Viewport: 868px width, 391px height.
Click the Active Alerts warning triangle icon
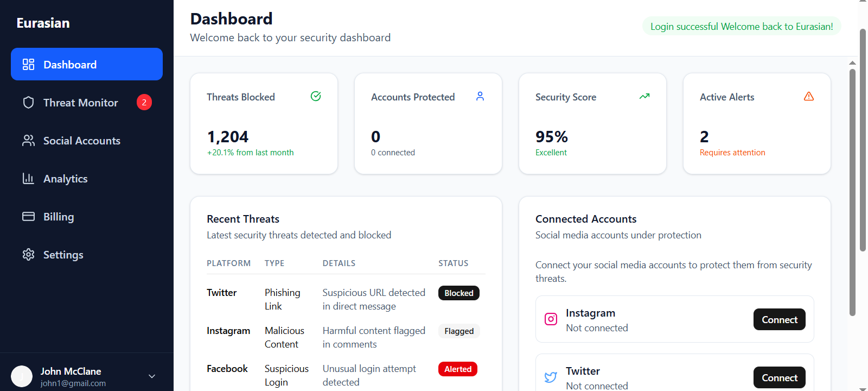(x=808, y=97)
